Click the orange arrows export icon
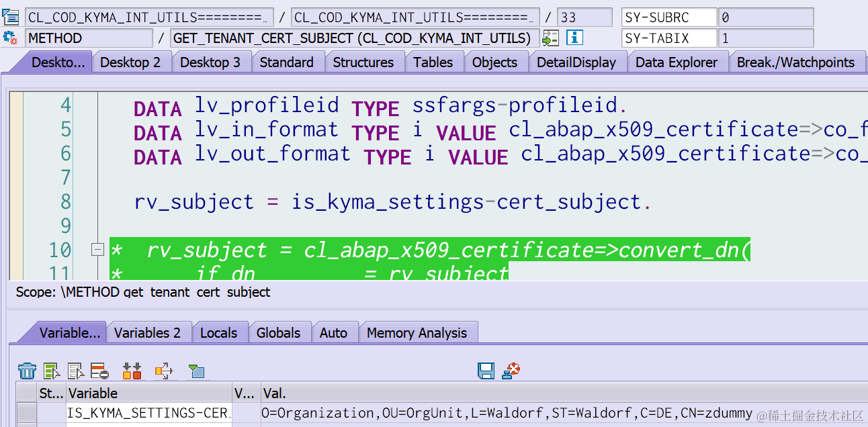868x427 pixels. (x=164, y=371)
